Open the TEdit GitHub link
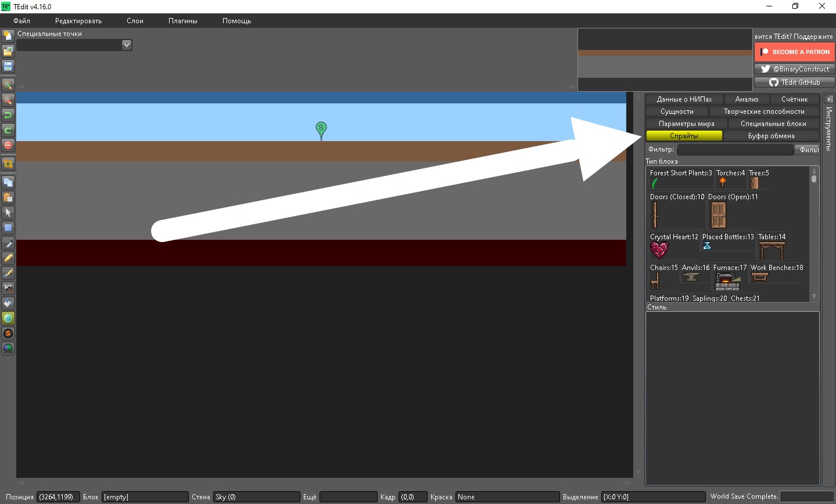The height and width of the screenshot is (504, 836). click(x=795, y=82)
